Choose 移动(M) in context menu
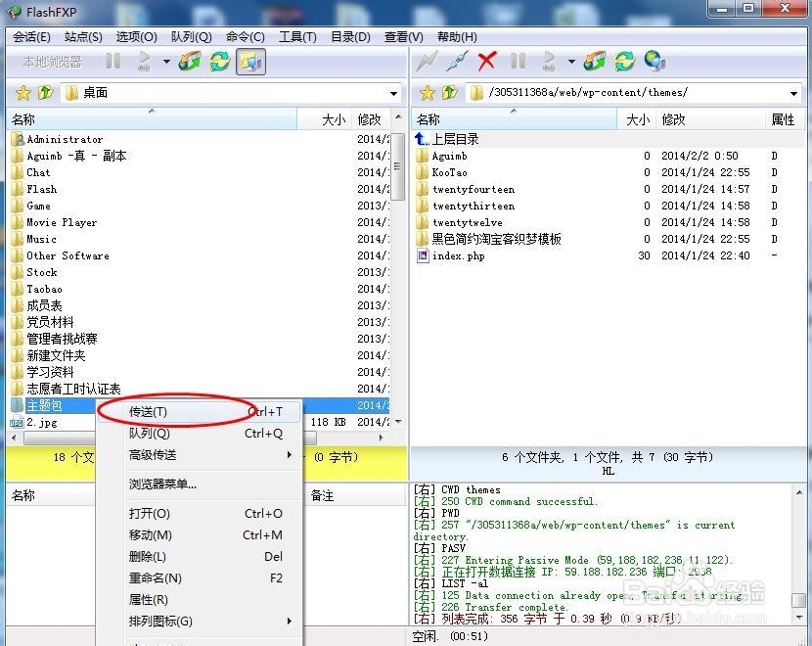The width and height of the screenshot is (812, 646). click(x=200, y=534)
